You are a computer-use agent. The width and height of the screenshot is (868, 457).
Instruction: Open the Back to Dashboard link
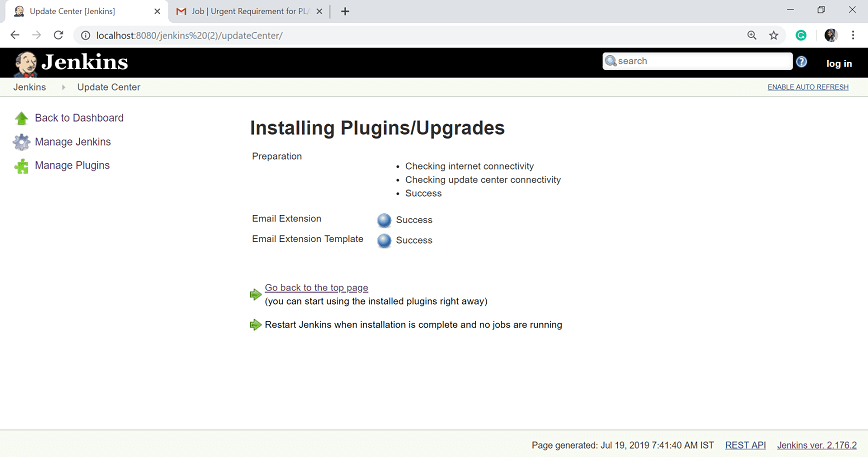click(x=79, y=118)
